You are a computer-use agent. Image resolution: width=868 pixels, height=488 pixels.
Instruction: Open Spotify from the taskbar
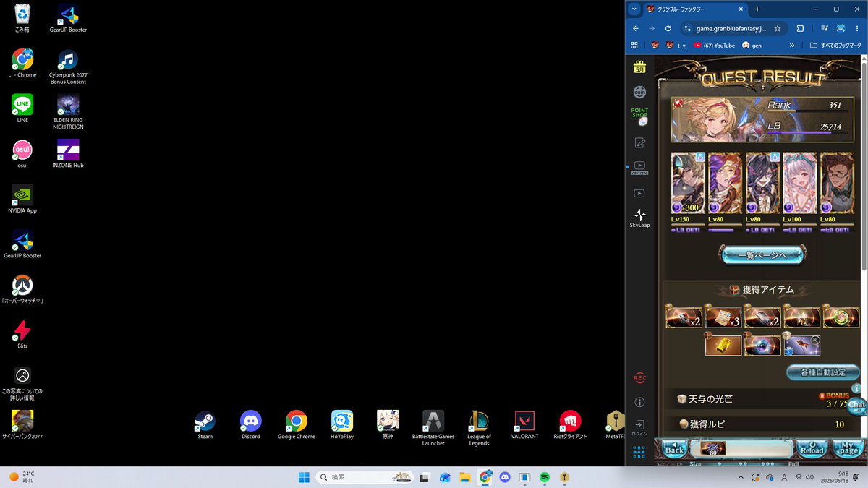[544, 477]
